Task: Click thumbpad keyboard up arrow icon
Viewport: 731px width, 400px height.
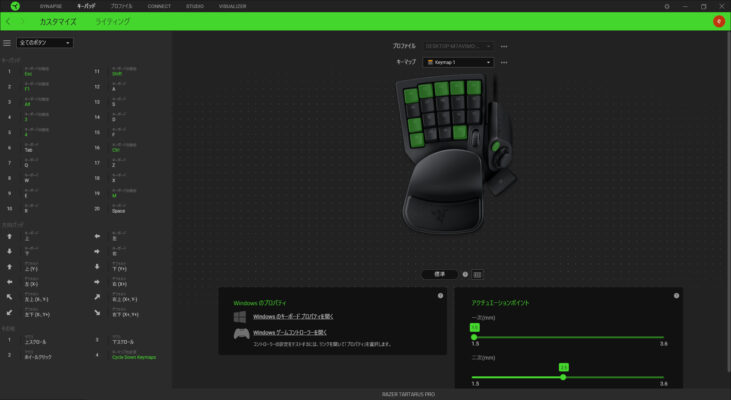Action: (9, 236)
